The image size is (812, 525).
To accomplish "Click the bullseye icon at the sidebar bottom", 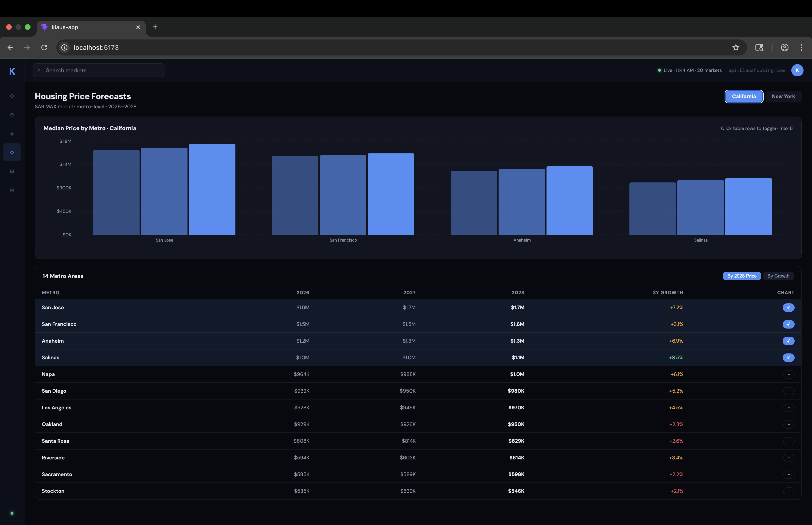I will (12, 190).
